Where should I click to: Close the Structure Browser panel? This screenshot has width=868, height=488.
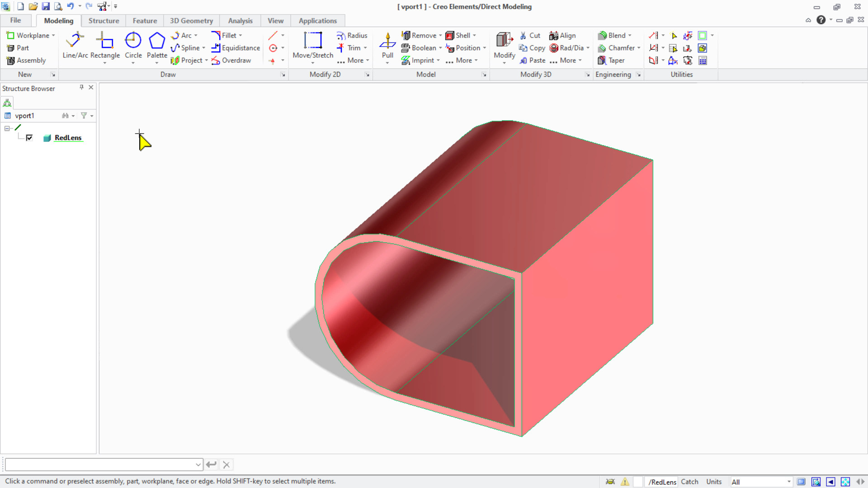[91, 87]
